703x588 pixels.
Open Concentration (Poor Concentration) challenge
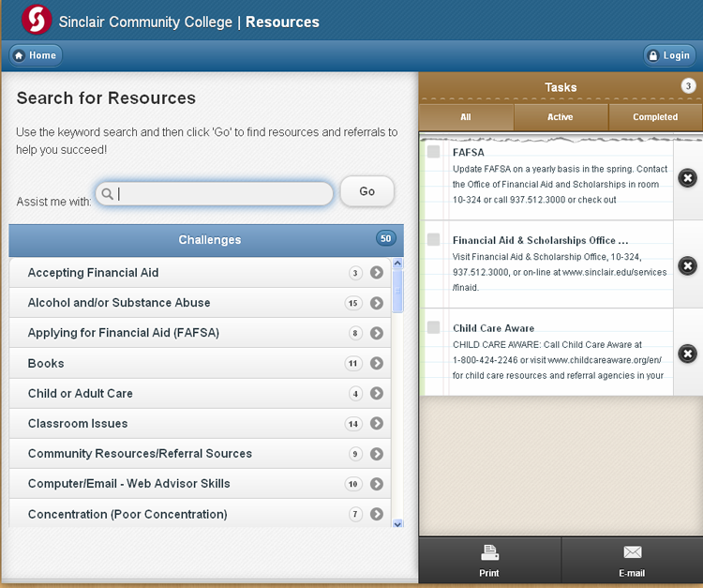coord(200,513)
